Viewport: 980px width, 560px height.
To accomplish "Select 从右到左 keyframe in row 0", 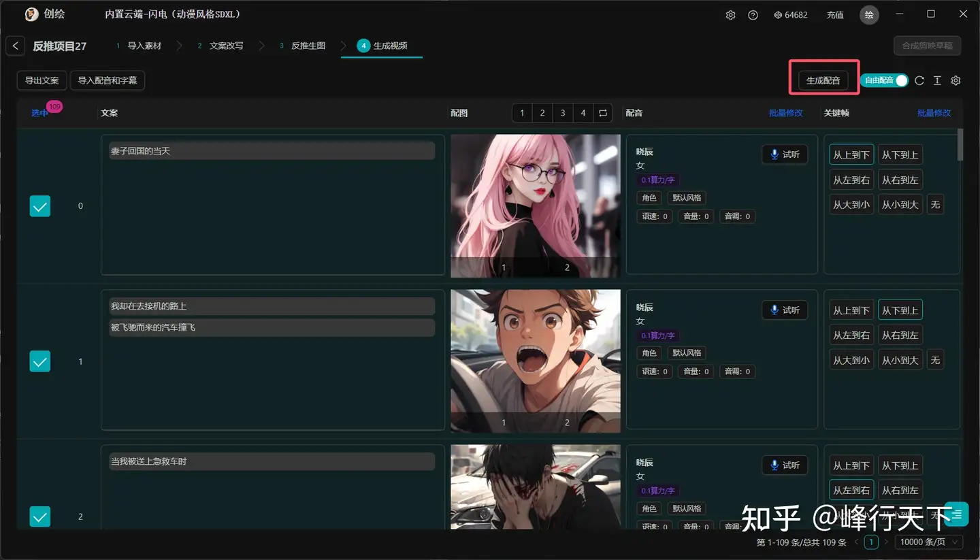I will [x=900, y=180].
